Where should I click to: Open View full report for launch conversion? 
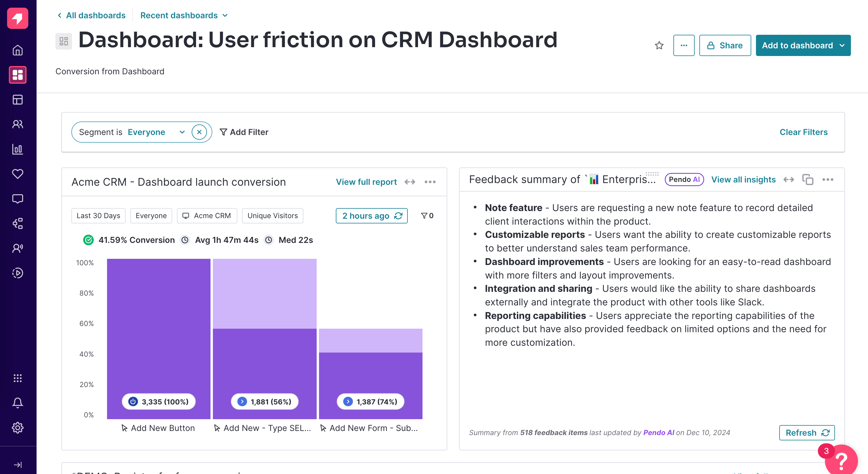pos(366,182)
